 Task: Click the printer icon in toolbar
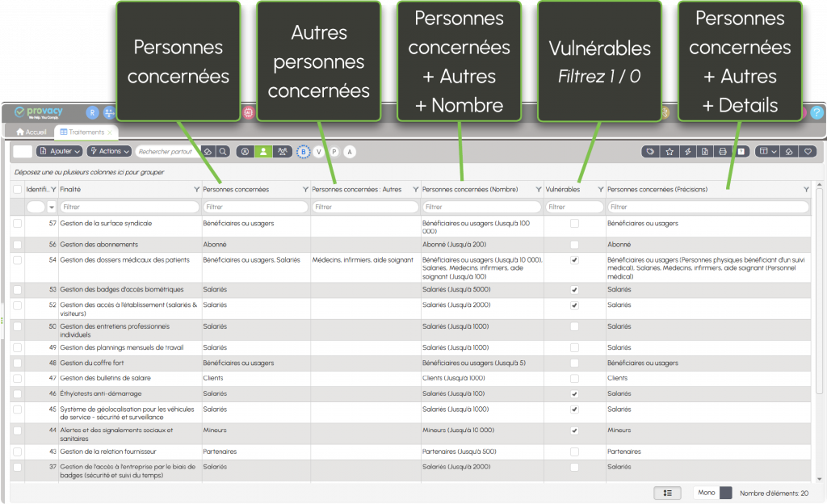click(723, 151)
